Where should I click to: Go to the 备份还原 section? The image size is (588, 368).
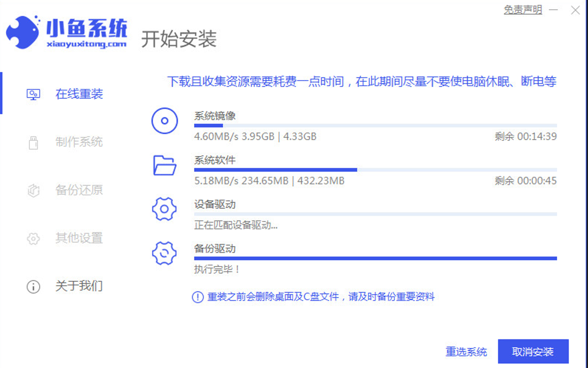pos(79,190)
